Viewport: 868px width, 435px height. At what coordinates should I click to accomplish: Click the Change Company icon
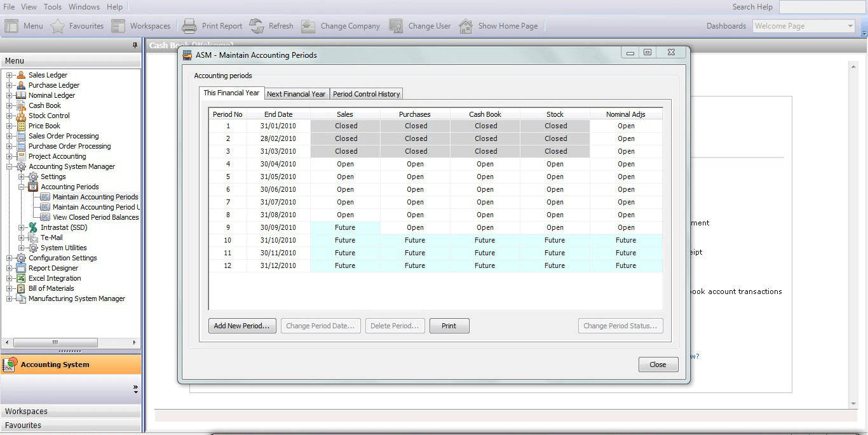pyautogui.click(x=308, y=26)
